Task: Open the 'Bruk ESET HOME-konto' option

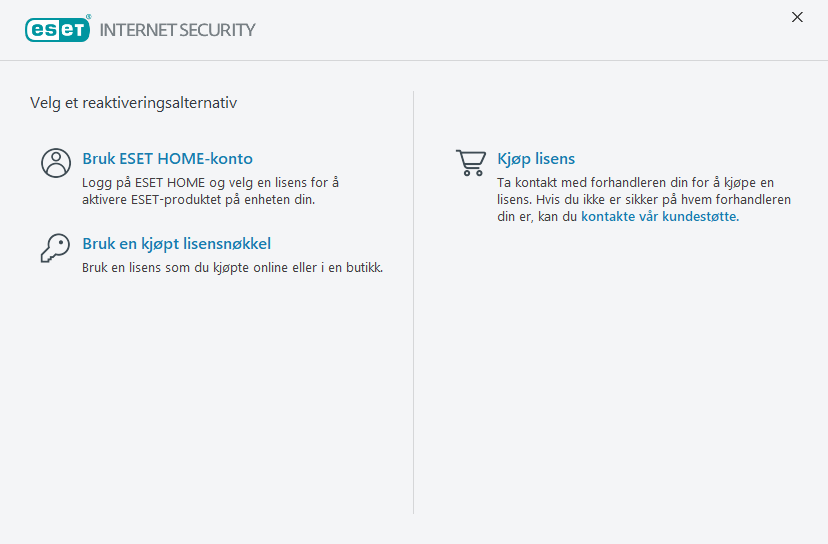Action: [167, 159]
